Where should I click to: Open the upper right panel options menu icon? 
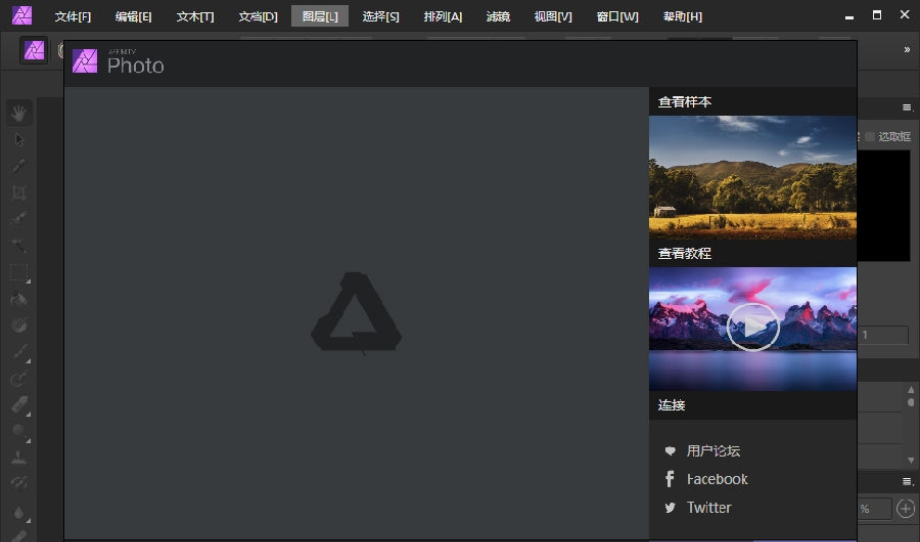[x=907, y=107]
